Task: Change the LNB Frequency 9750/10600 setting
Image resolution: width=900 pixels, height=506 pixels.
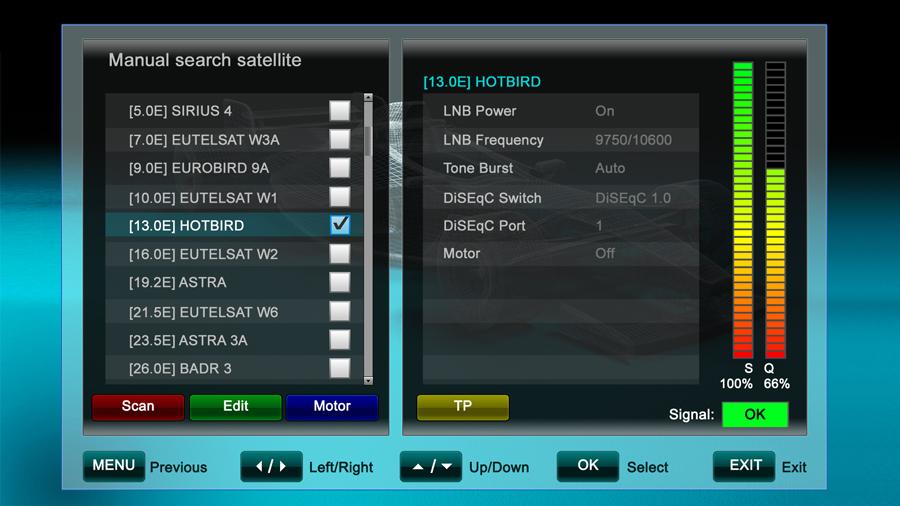Action: click(633, 140)
